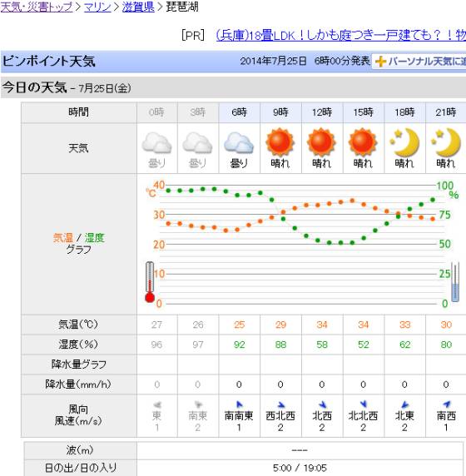This screenshot has width=466, height=476.
Task: Open 天気・災害トップ breadcrumb link
Action: [x=37, y=7]
